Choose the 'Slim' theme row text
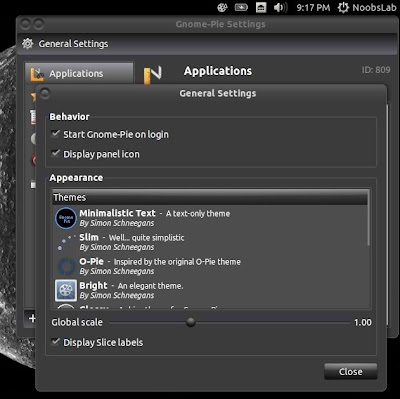 (132, 242)
